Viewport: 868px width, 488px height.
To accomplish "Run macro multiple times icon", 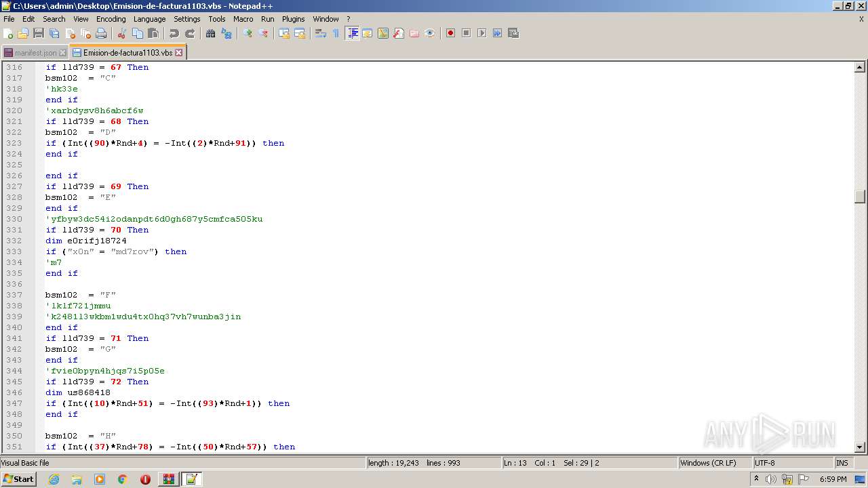I will [497, 33].
